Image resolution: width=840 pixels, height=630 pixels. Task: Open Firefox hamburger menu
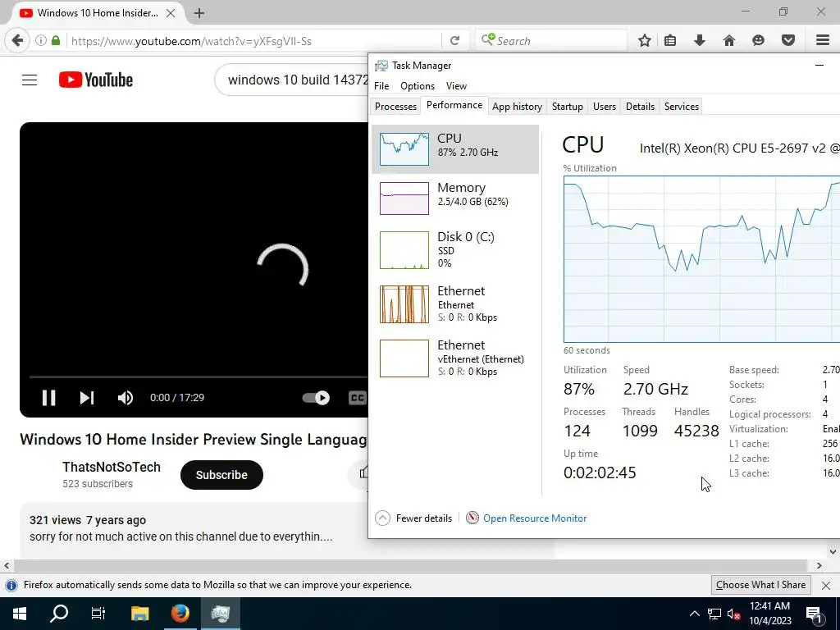pyautogui.click(x=823, y=41)
